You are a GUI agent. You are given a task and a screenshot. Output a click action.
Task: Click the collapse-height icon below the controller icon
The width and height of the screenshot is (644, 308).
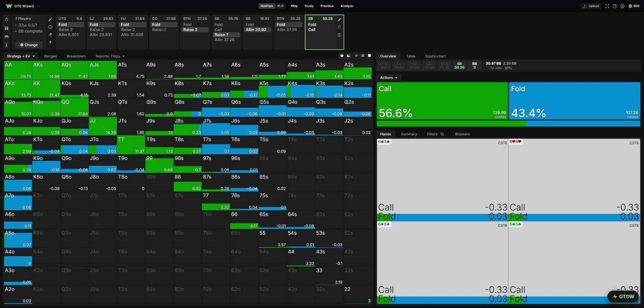(x=7, y=45)
